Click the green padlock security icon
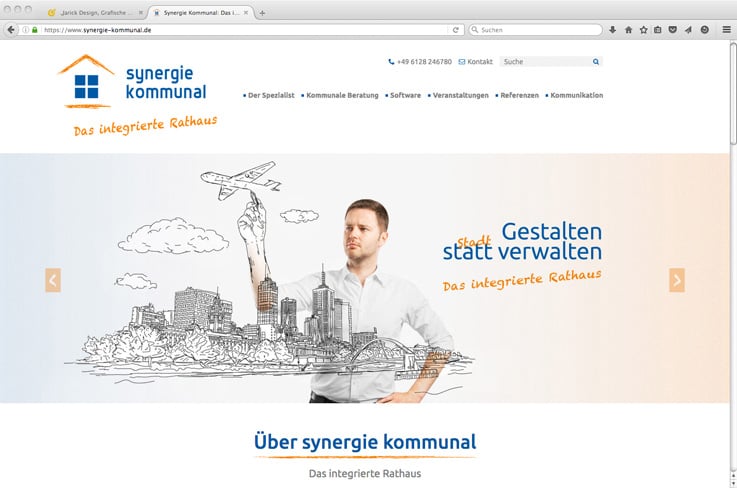737x495 pixels. click(35, 30)
